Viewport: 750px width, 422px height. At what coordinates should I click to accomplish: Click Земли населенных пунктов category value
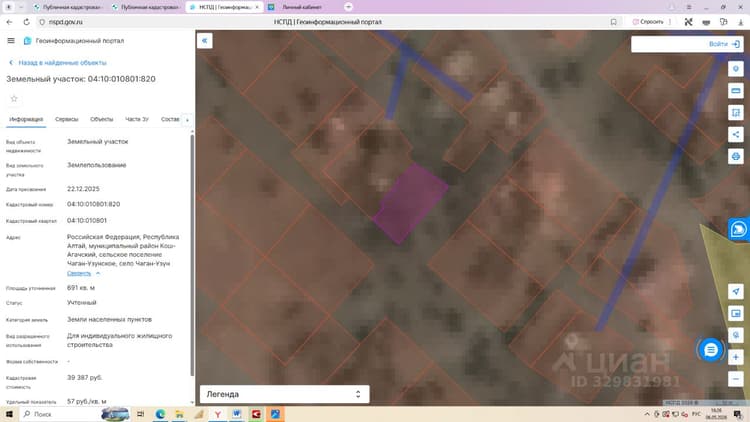(109, 319)
